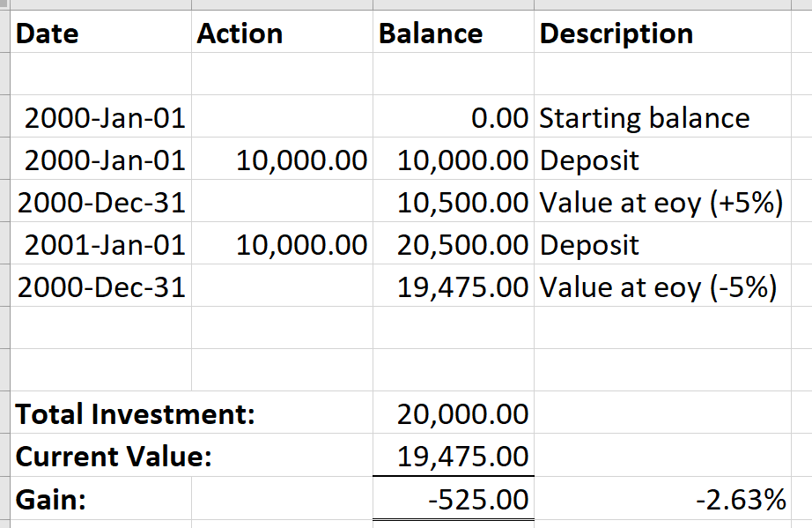Select the date in the Starting balance row
812x528 pixels.
click(x=100, y=116)
